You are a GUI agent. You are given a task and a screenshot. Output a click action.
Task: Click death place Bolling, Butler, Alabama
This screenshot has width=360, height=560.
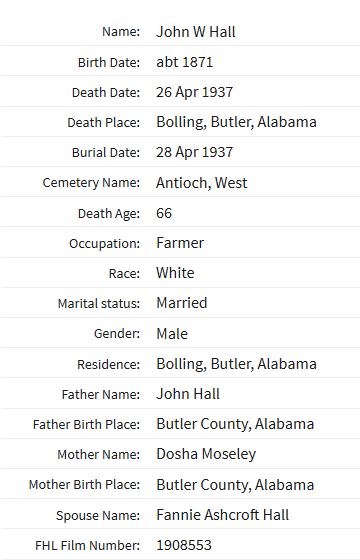point(236,122)
